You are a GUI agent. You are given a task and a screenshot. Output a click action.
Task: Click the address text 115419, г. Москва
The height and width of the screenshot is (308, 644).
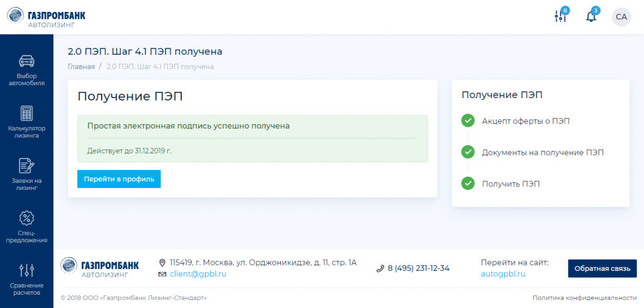[x=264, y=262]
